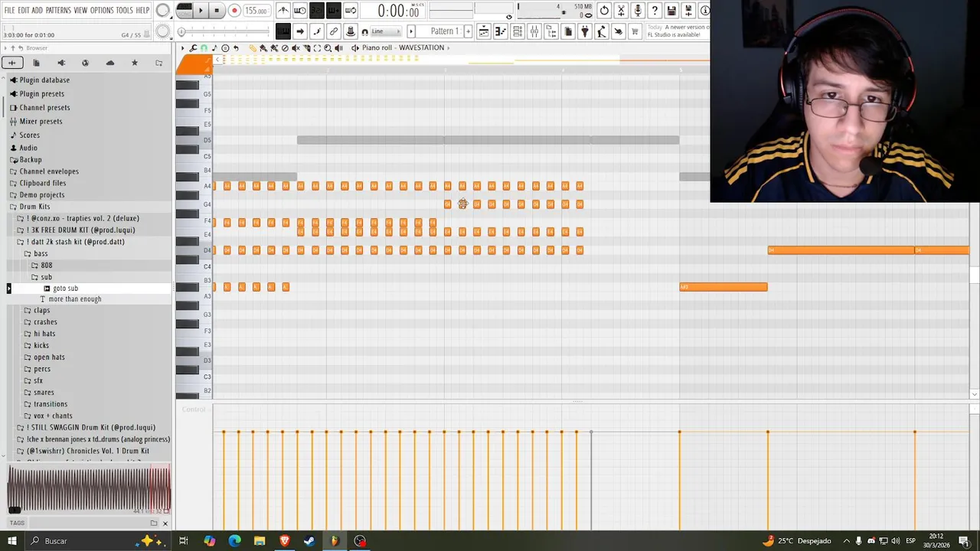The height and width of the screenshot is (551, 980).
Task: Click the undo history icon
Action: tap(604, 11)
